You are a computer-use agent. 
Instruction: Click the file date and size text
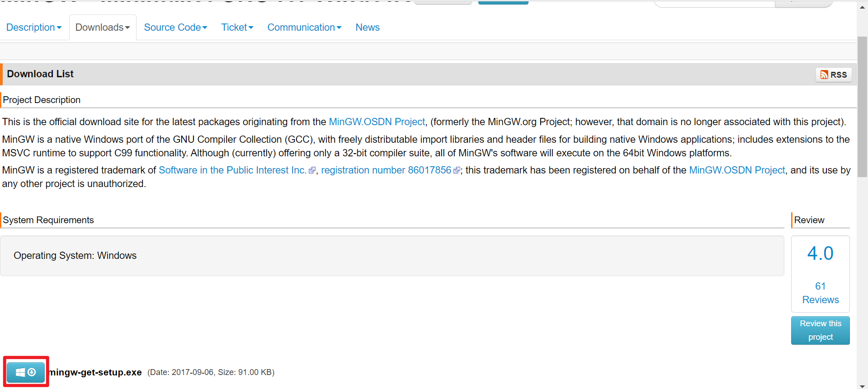pyautogui.click(x=211, y=372)
